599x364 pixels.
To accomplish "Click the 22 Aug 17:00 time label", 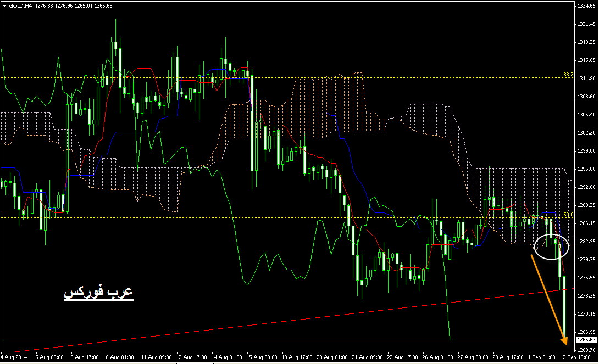I will click(403, 357).
